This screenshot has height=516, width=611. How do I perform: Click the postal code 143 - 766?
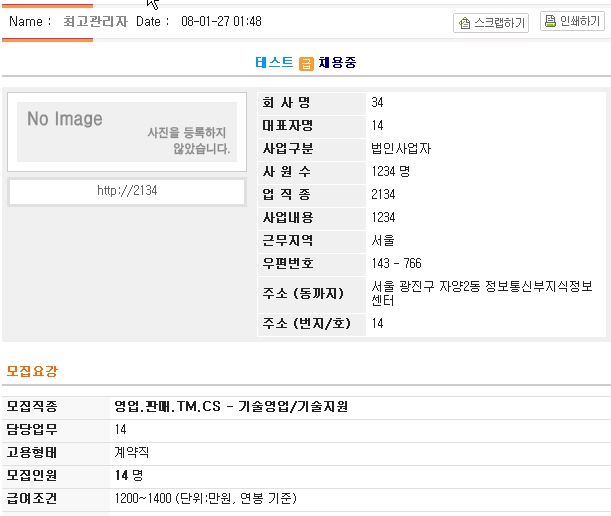point(398,263)
